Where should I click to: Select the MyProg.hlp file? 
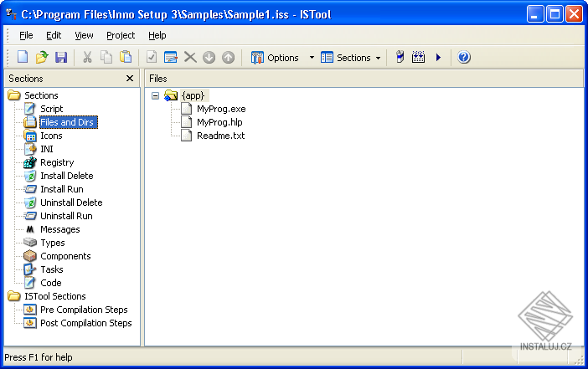(219, 122)
